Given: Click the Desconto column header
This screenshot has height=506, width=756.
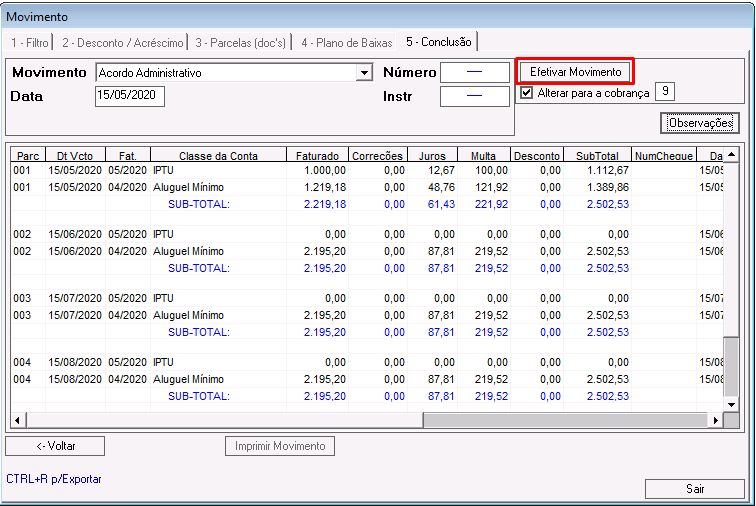Looking at the screenshot, I should tap(537, 156).
